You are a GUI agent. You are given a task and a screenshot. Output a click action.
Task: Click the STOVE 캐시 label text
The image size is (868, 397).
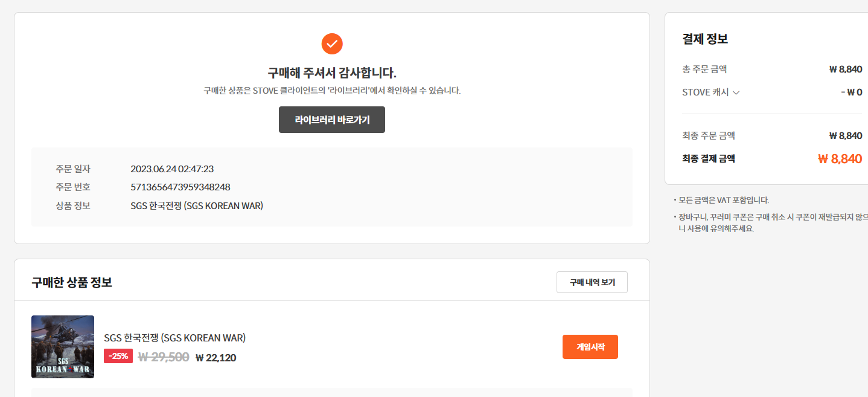click(705, 92)
